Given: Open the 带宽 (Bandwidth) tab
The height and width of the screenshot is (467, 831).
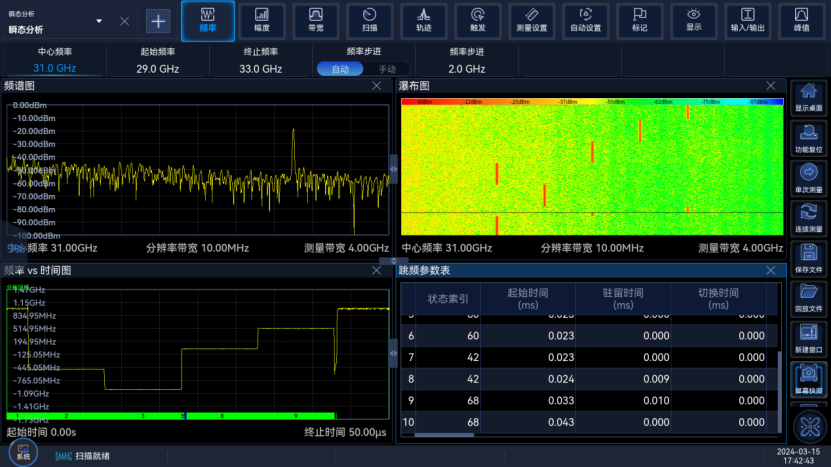Looking at the screenshot, I should pos(316,20).
